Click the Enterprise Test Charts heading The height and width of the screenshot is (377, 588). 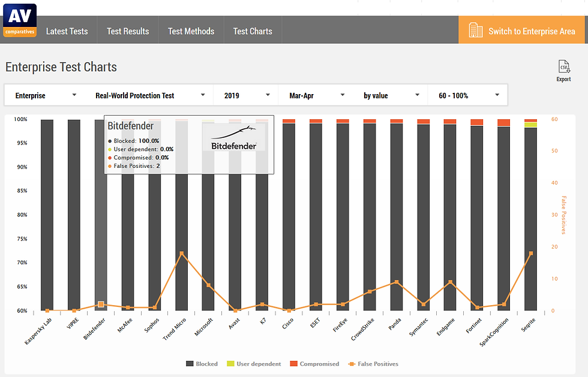tap(61, 67)
